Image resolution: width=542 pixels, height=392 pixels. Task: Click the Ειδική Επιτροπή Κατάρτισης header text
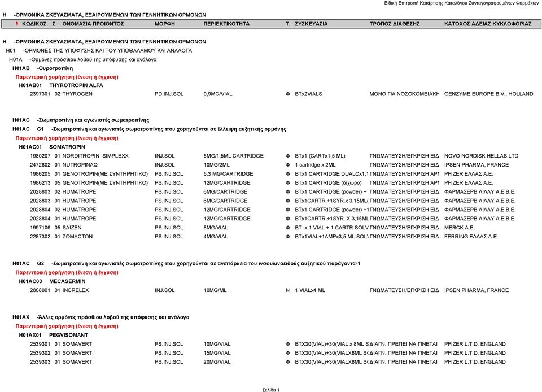pyautogui.click(x=461, y=3)
